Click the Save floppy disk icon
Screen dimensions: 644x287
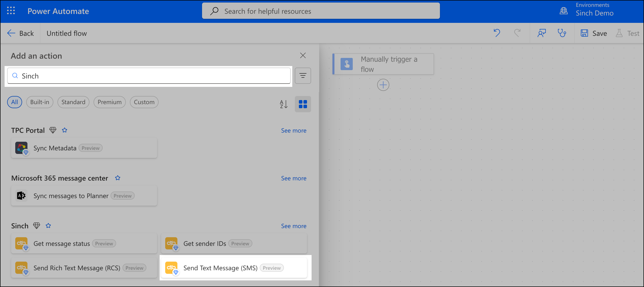pyautogui.click(x=584, y=33)
